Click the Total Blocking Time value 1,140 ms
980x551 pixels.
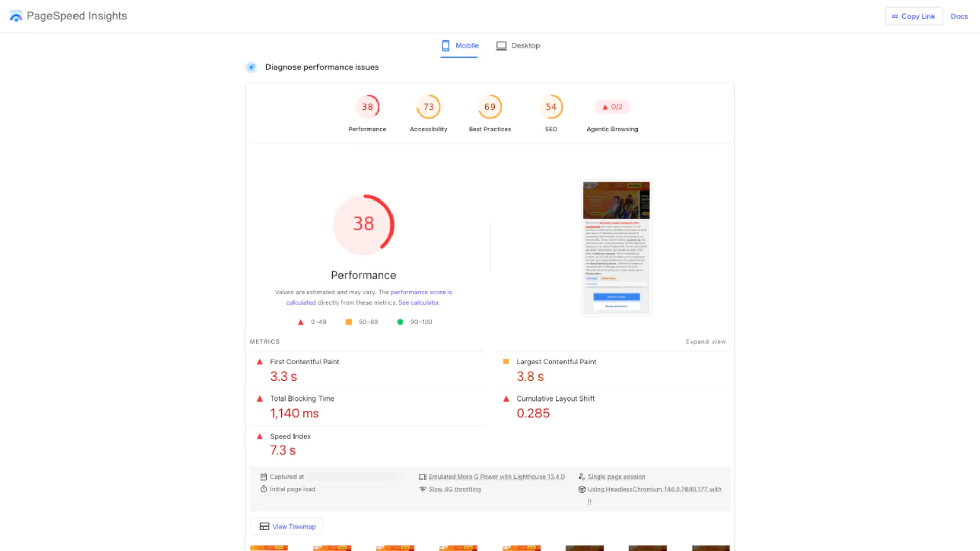tap(295, 413)
